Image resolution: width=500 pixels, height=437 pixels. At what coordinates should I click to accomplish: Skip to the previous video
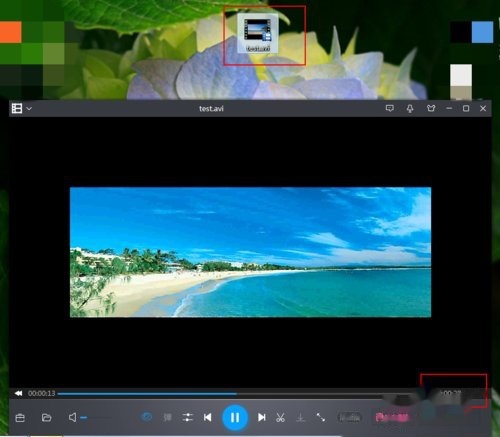pos(207,417)
